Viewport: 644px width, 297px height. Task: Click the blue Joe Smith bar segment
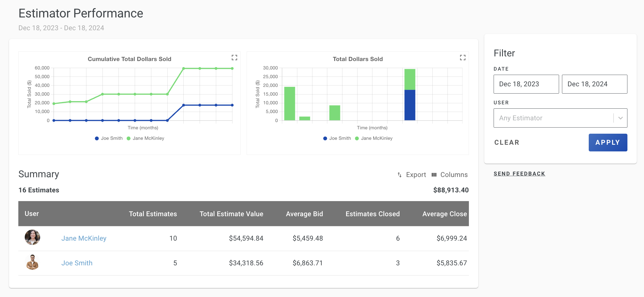pyautogui.click(x=410, y=105)
